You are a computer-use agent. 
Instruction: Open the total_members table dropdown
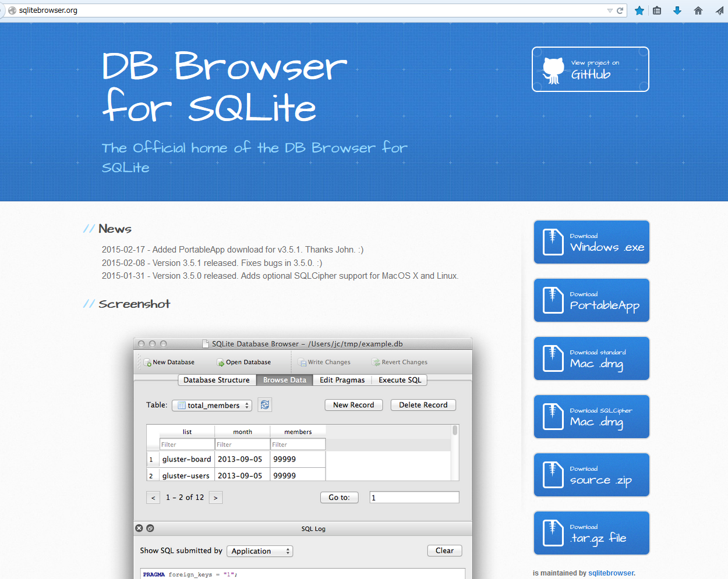point(212,405)
